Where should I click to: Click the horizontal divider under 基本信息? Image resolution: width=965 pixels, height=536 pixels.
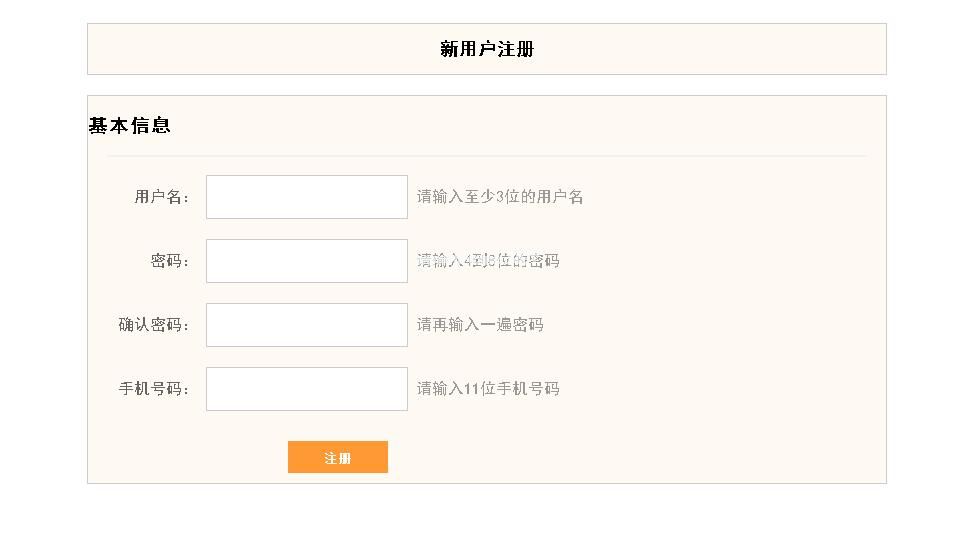[x=487, y=156]
